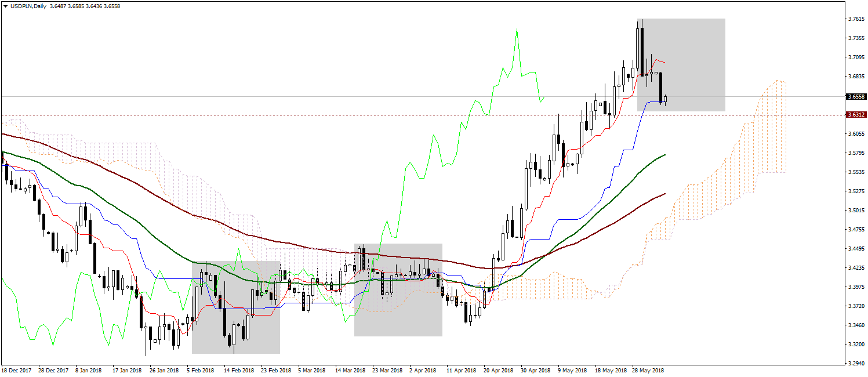
Task: Click the 5 Feb 2018 date label
Action: (x=200, y=370)
